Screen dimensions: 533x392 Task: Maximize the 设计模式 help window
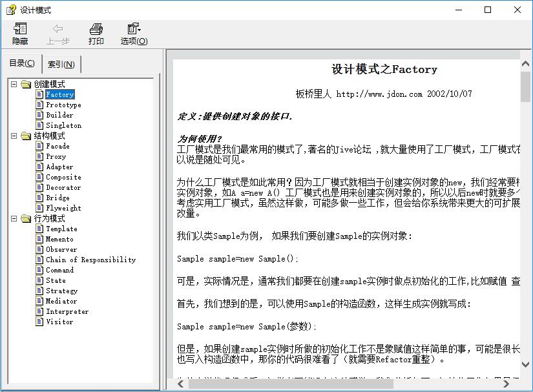pos(488,10)
